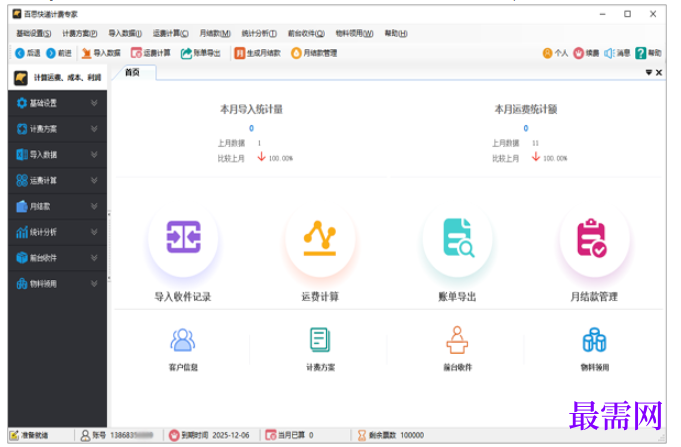Open the 消息 speaker icon
This screenshot has height=447, width=681.
click(x=609, y=53)
